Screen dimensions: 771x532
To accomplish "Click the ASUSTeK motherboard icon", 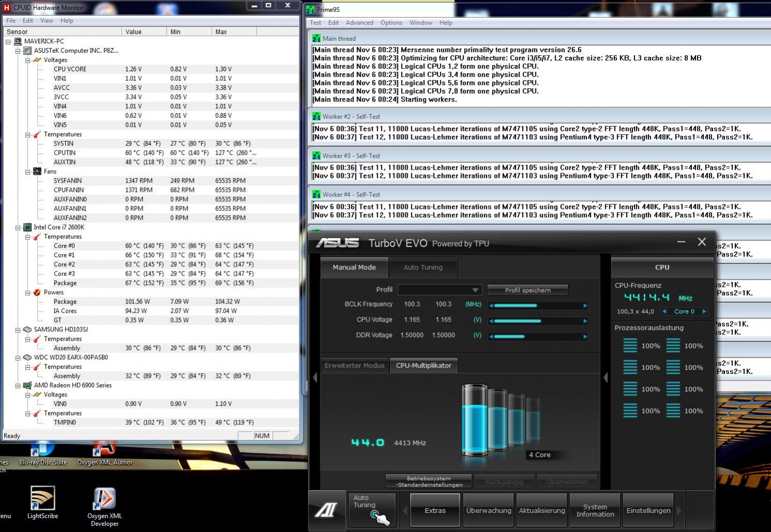I will tap(27, 50).
